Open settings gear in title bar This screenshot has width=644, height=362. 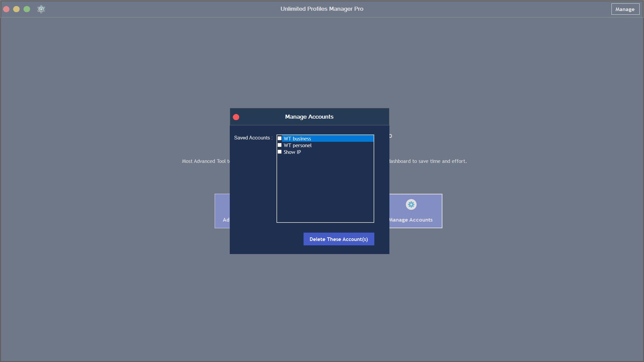(x=41, y=9)
